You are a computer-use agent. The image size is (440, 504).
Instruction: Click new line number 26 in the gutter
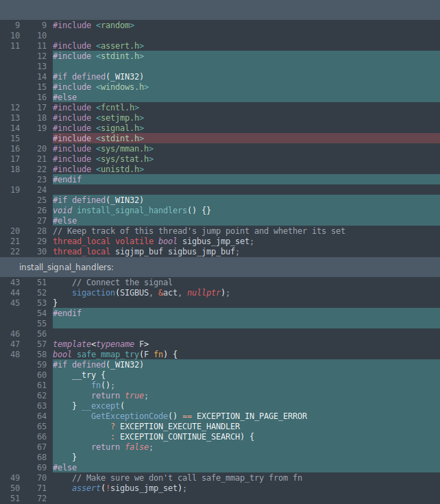(42, 211)
